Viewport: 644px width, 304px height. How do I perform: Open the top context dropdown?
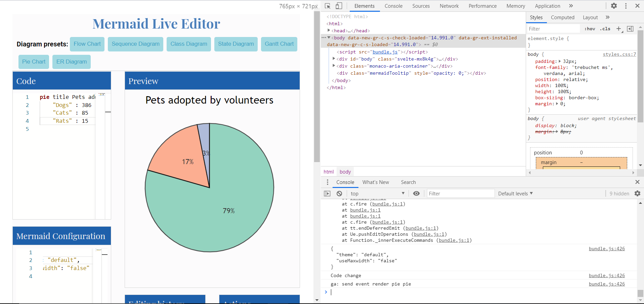tap(377, 193)
